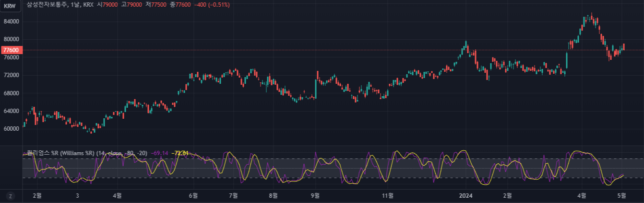Click the purple -69.14 indicator value

coord(160,153)
